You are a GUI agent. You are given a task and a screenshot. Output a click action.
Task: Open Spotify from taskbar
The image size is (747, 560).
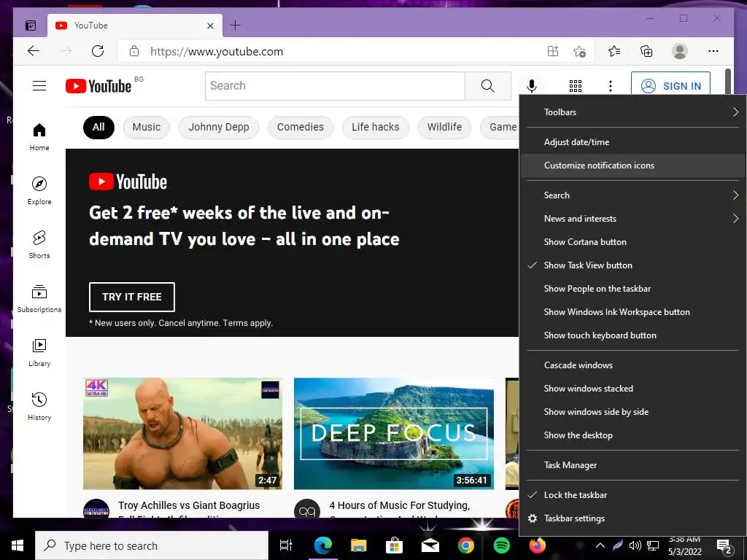(502, 545)
